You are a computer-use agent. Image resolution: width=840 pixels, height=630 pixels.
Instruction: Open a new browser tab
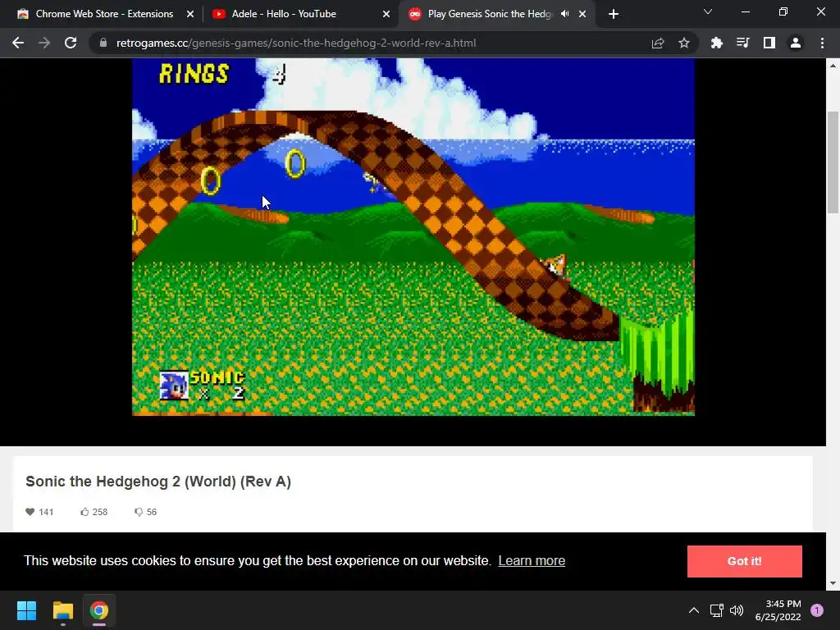point(614,14)
